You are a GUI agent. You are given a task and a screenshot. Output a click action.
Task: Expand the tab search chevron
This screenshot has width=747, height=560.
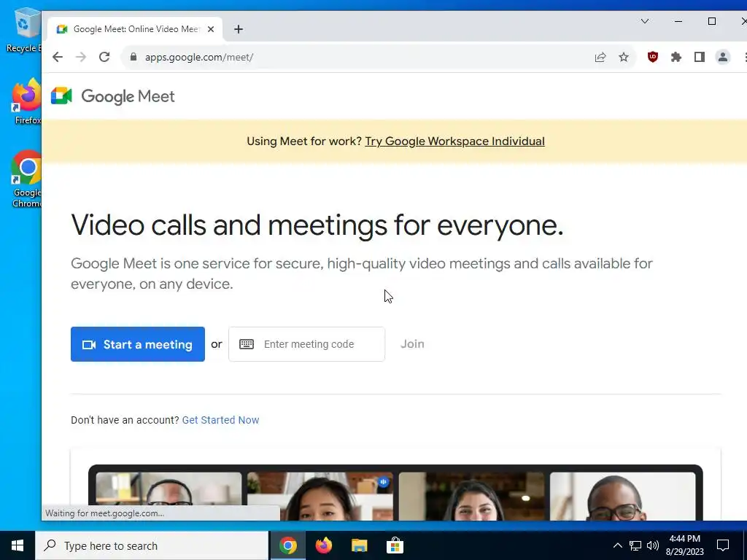tap(645, 21)
